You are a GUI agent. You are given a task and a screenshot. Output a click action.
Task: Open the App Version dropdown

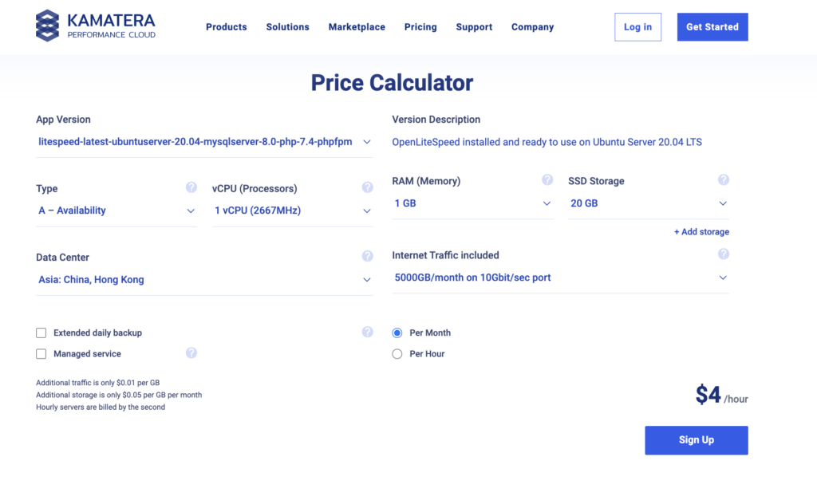tap(203, 142)
